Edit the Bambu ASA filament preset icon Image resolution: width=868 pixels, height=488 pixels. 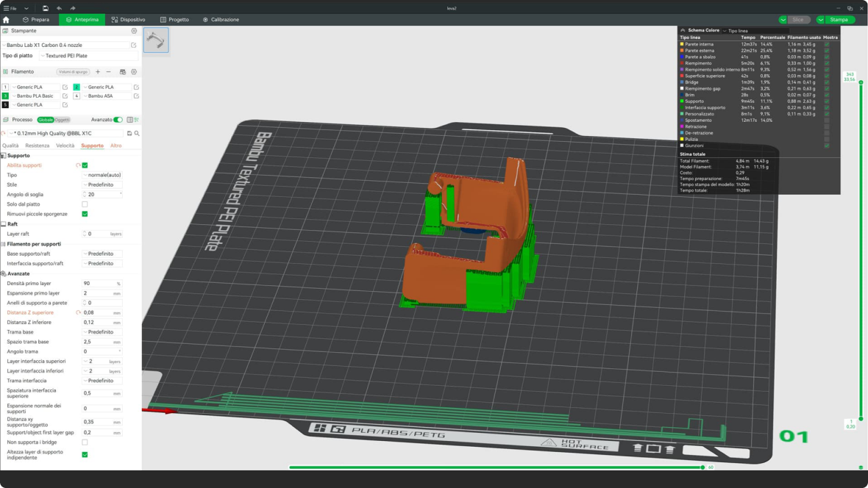[x=136, y=96]
